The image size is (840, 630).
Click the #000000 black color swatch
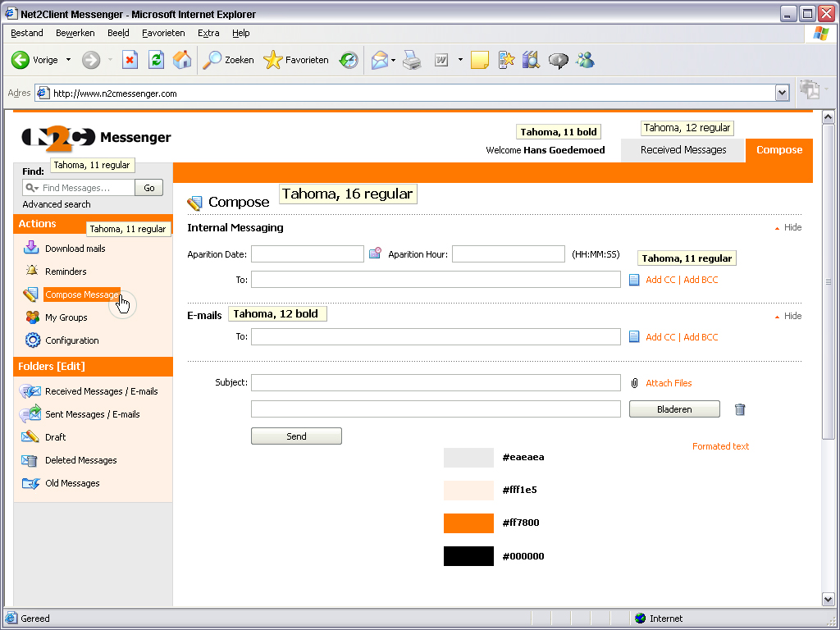pyautogui.click(x=468, y=556)
